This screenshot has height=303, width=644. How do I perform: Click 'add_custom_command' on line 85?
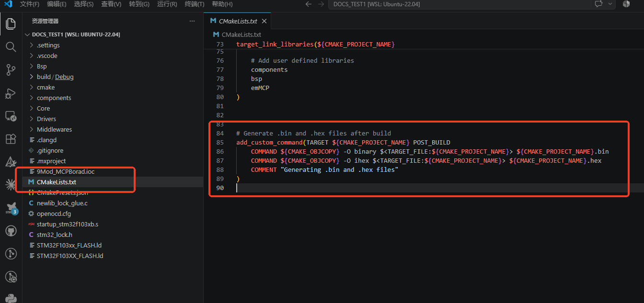click(x=269, y=143)
